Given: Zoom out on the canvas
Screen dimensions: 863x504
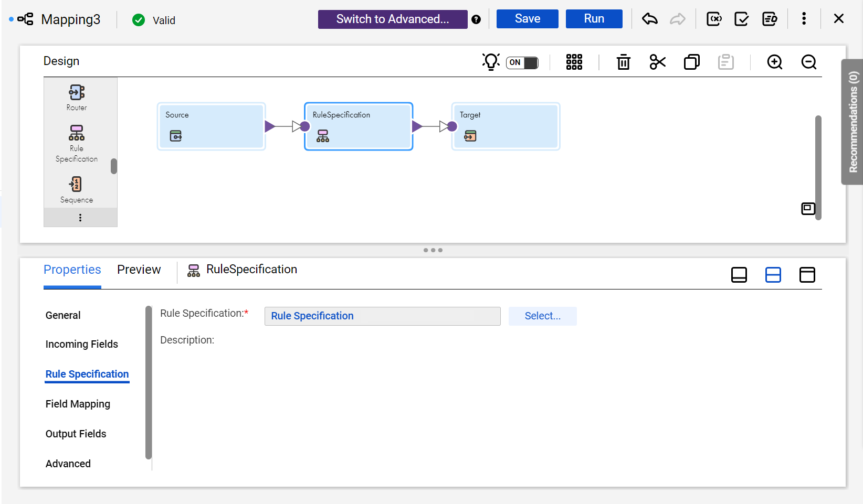Looking at the screenshot, I should [809, 62].
